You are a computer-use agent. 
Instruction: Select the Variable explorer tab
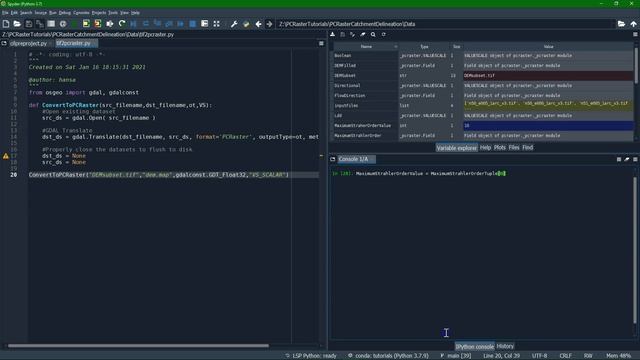click(456, 148)
